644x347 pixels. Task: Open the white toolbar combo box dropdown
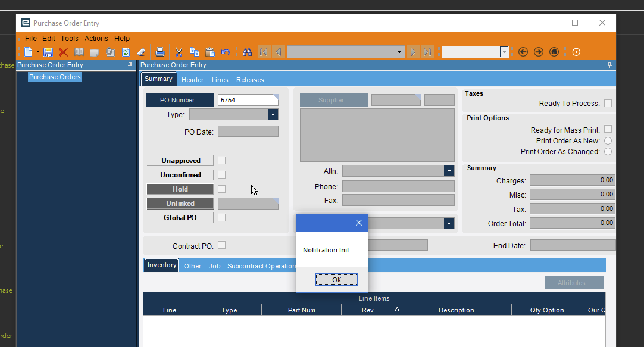point(504,52)
